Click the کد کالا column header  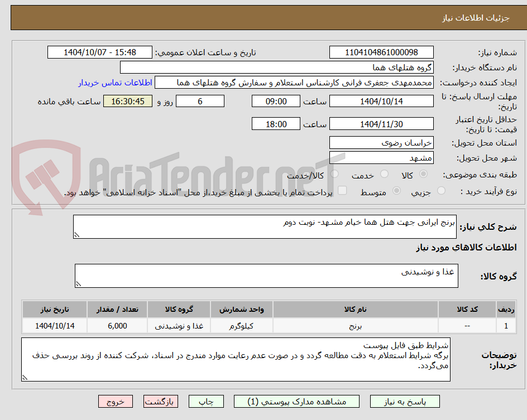point(467,309)
